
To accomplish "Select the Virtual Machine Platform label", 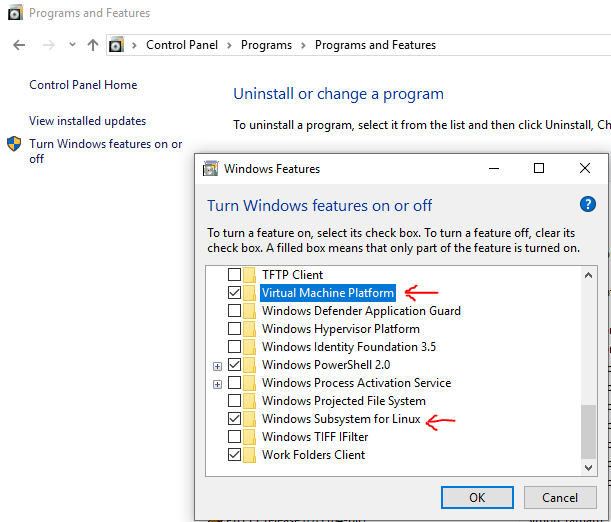I will tap(328, 293).
